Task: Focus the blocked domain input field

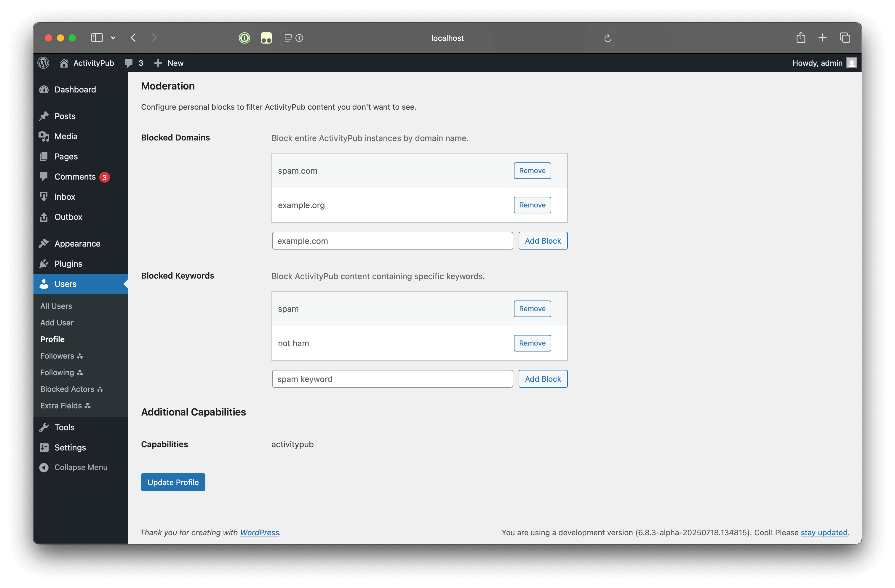Action: click(392, 241)
